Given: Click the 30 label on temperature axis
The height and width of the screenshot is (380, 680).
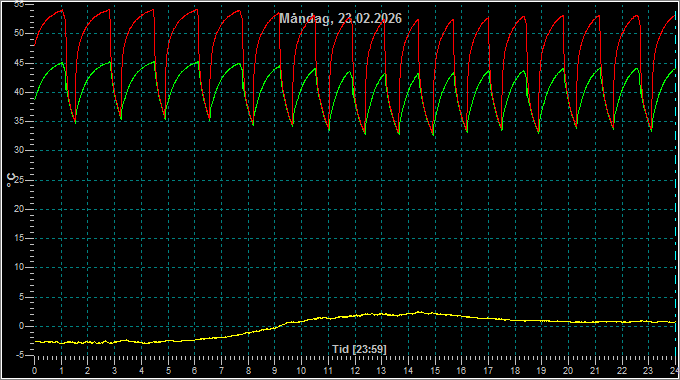Looking at the screenshot, I should point(19,151).
